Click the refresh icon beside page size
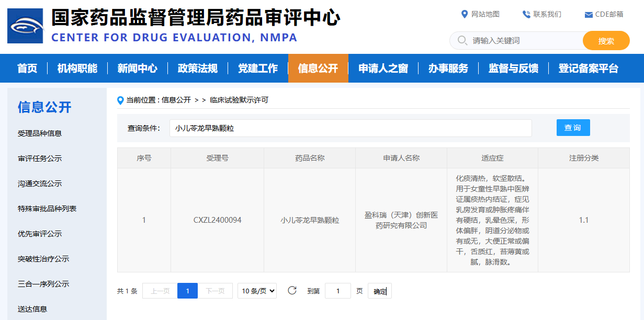The height and width of the screenshot is (320, 644). coord(292,291)
